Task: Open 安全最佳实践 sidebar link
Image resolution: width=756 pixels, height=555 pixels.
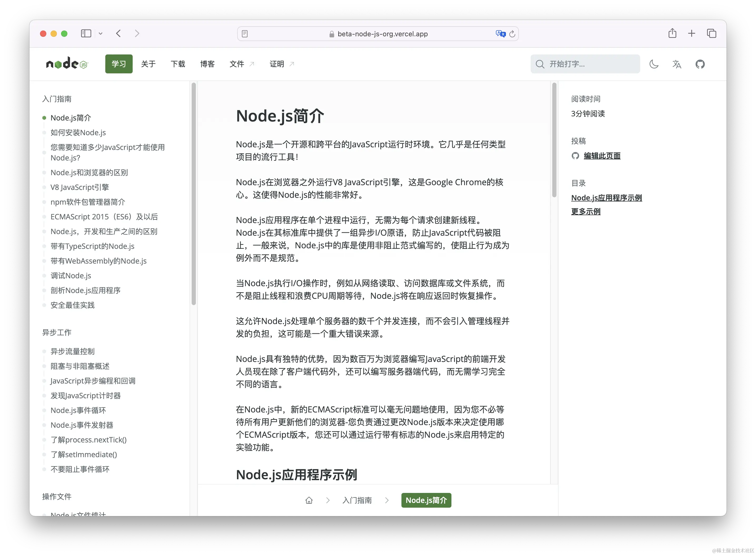Action: pyautogui.click(x=73, y=305)
